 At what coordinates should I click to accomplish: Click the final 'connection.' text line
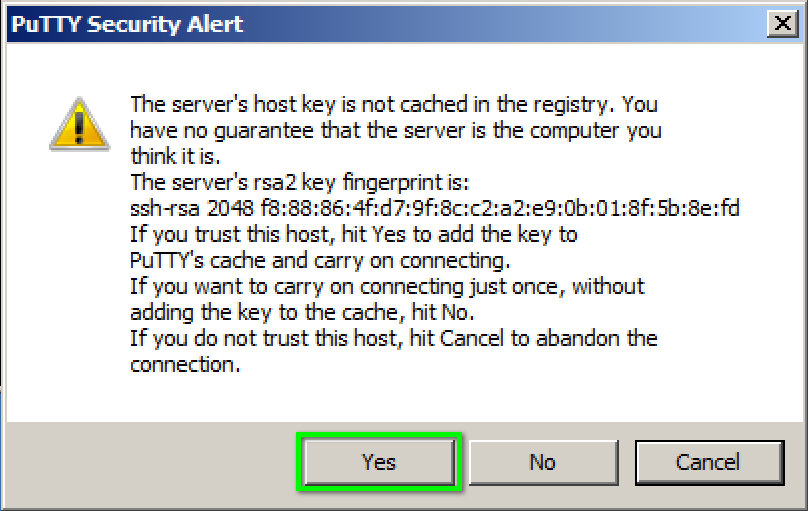click(185, 365)
